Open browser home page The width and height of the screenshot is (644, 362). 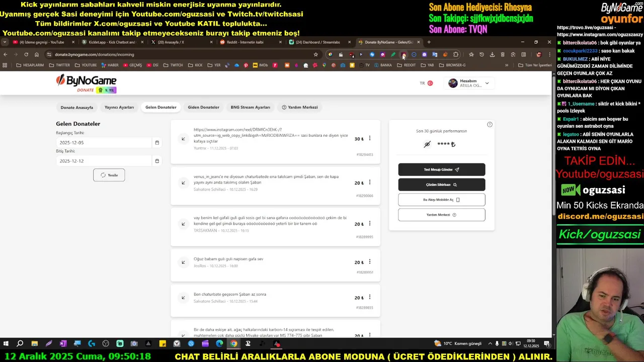pos(37,54)
